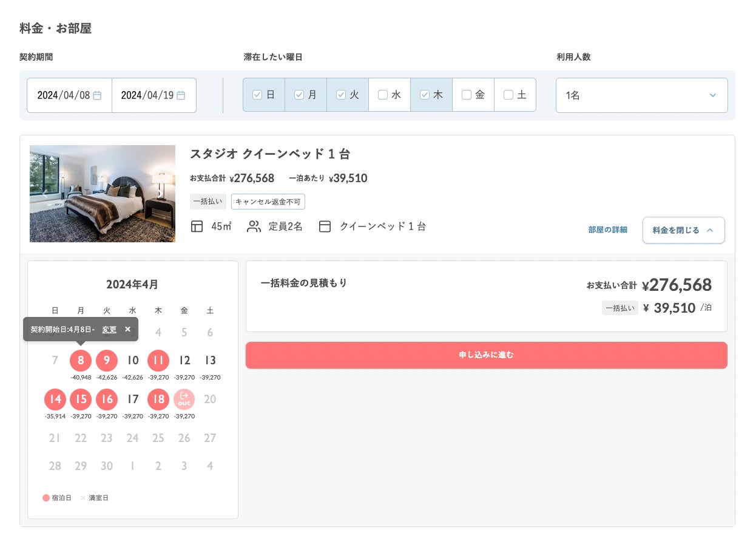Select April 12 on the calendar

tap(184, 360)
